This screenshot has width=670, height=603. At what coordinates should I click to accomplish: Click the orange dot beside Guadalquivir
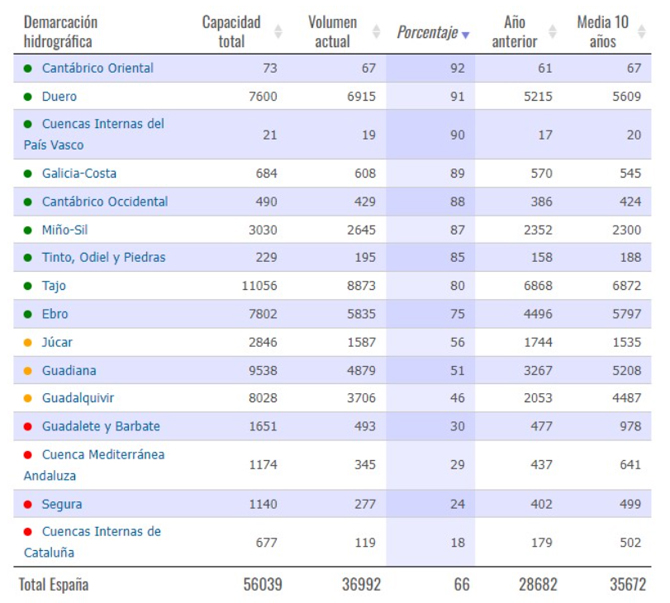point(28,399)
